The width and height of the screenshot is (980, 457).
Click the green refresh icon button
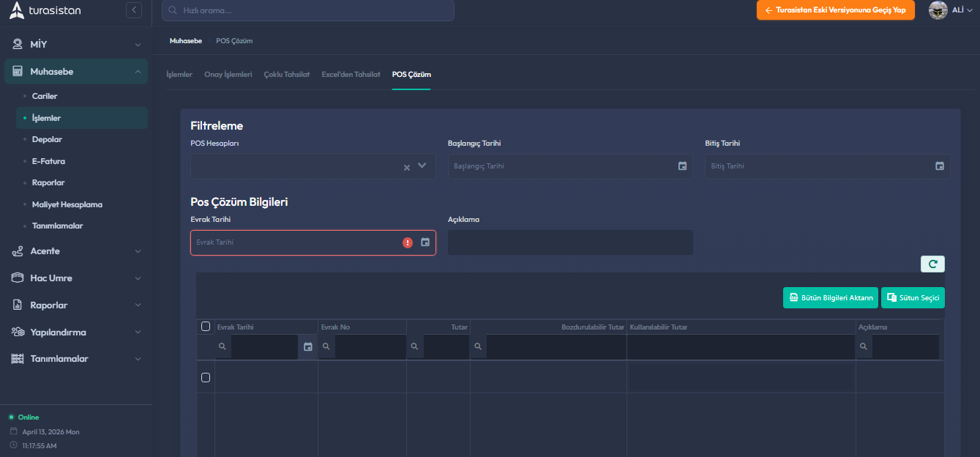tap(932, 264)
